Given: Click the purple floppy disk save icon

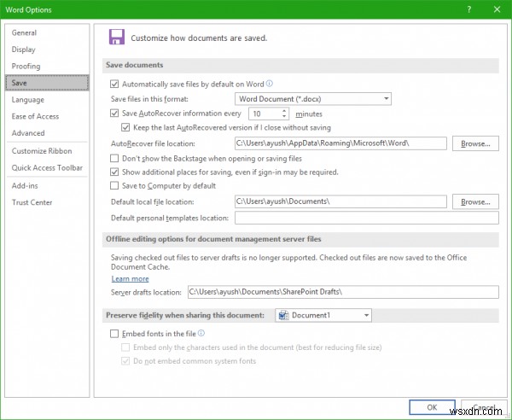Looking at the screenshot, I should [x=117, y=37].
